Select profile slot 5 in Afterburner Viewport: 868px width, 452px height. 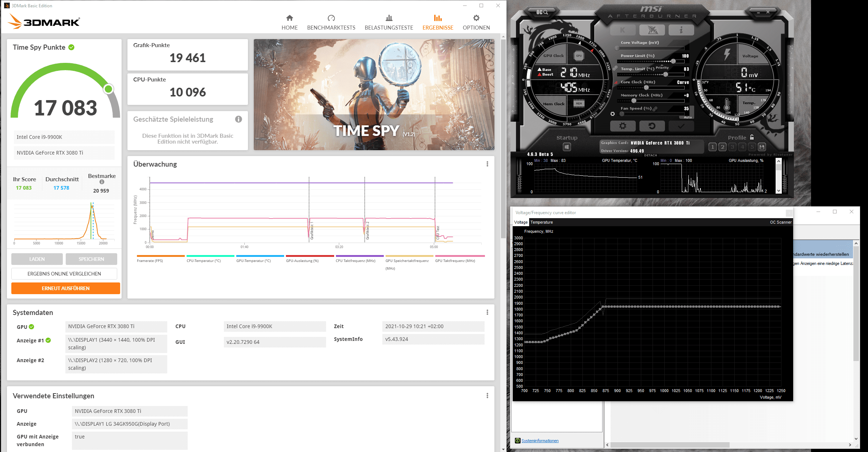(752, 147)
